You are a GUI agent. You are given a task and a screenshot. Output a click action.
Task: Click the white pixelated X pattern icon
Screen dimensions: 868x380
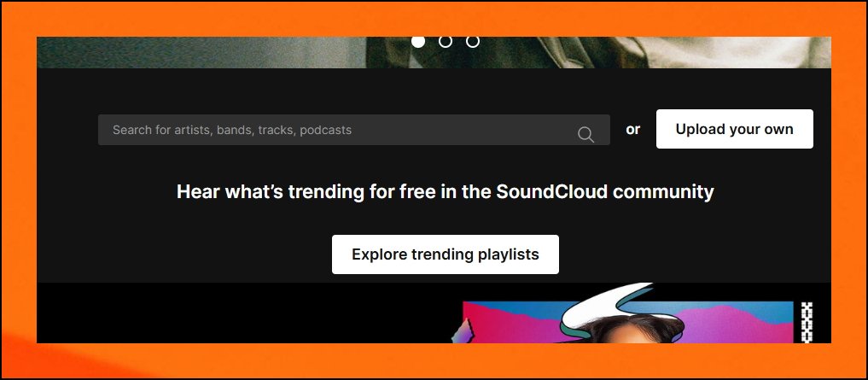(807, 323)
